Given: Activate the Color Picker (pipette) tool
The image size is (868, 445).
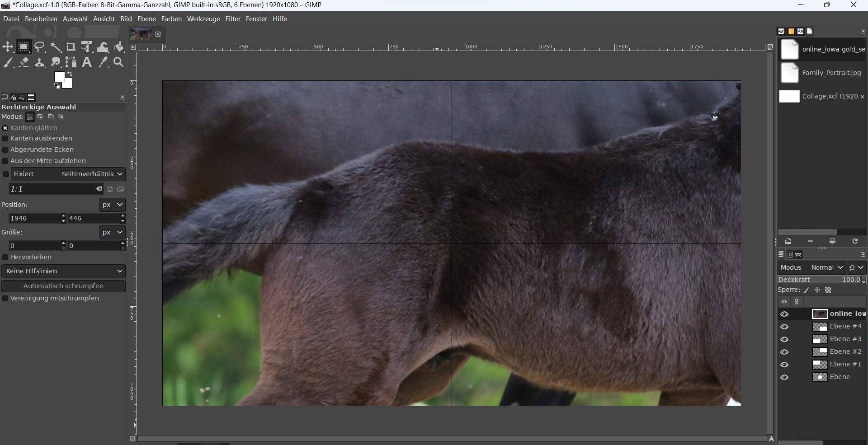Looking at the screenshot, I should (x=103, y=63).
